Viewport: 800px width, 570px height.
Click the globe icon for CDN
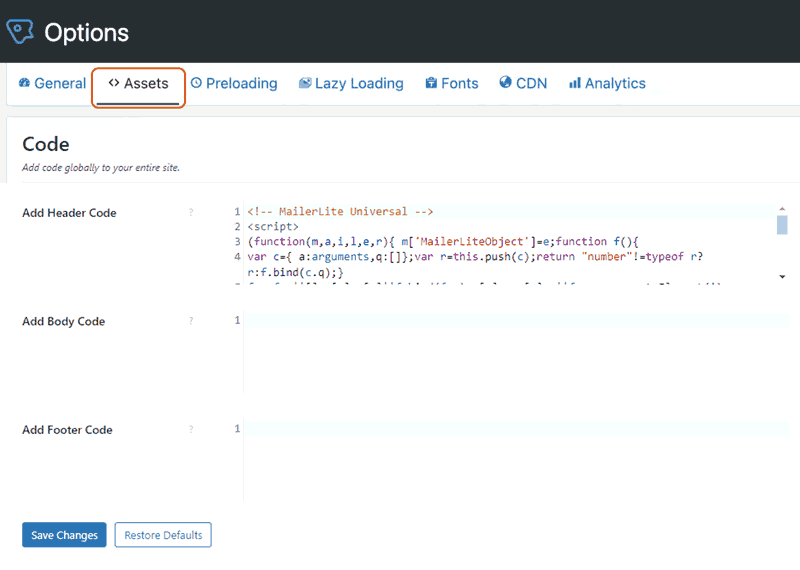[x=505, y=84]
